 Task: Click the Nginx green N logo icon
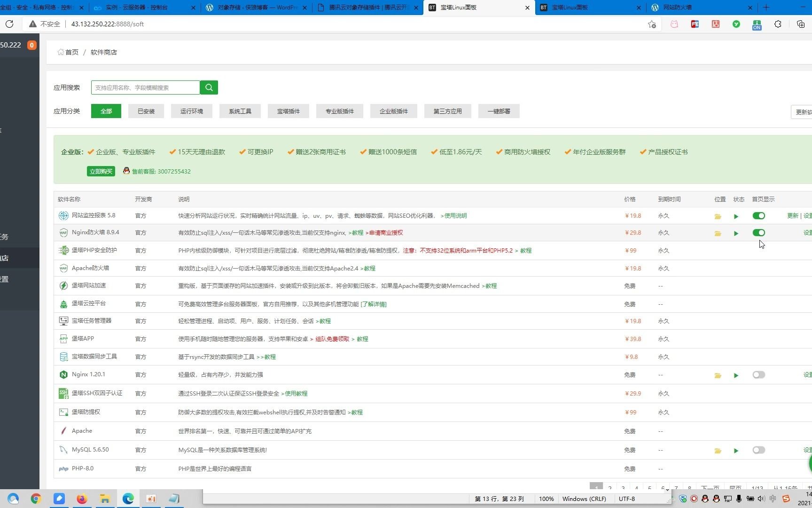63,374
